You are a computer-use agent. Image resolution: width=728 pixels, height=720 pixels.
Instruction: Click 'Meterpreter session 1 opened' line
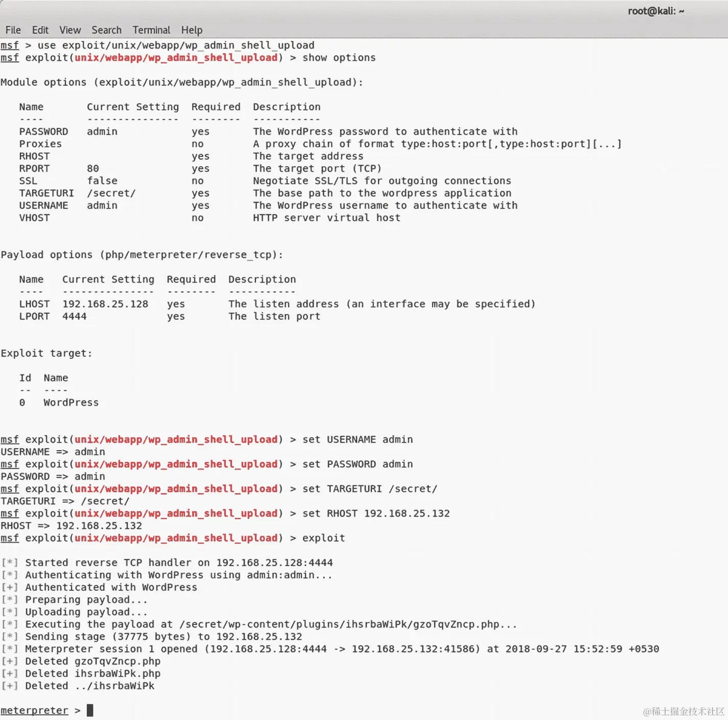[x=330, y=649]
